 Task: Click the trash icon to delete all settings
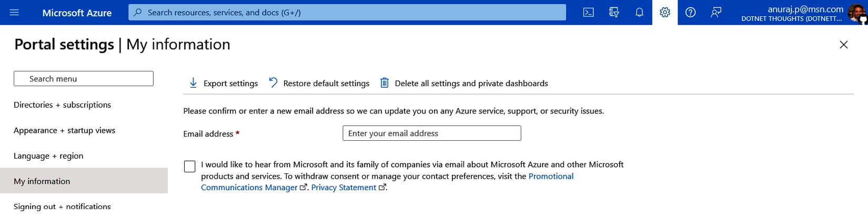point(385,83)
